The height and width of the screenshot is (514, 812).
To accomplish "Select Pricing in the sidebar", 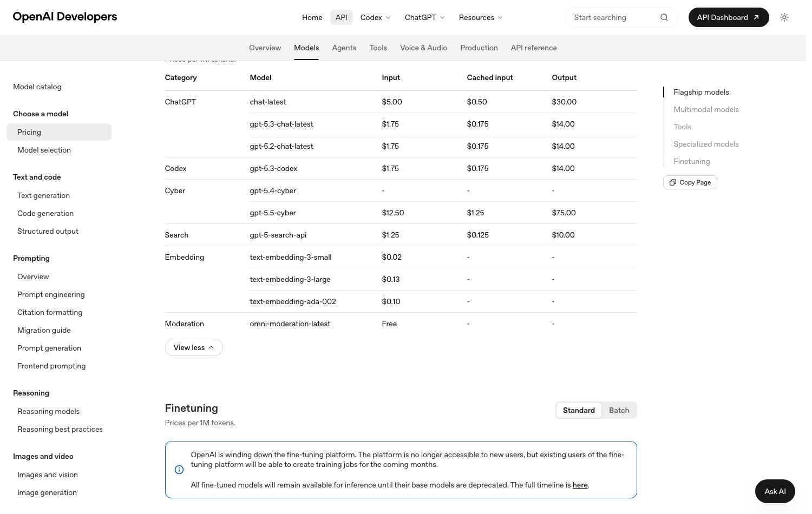I will pos(59,132).
